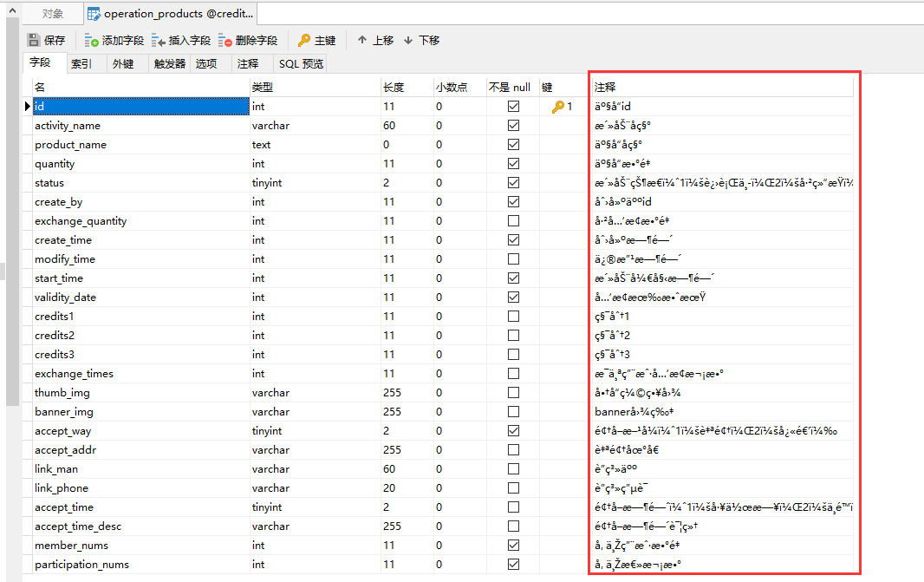Viewport: 924px width, 582px height.
Task: Set primary key using key icon
Action: pos(303,40)
